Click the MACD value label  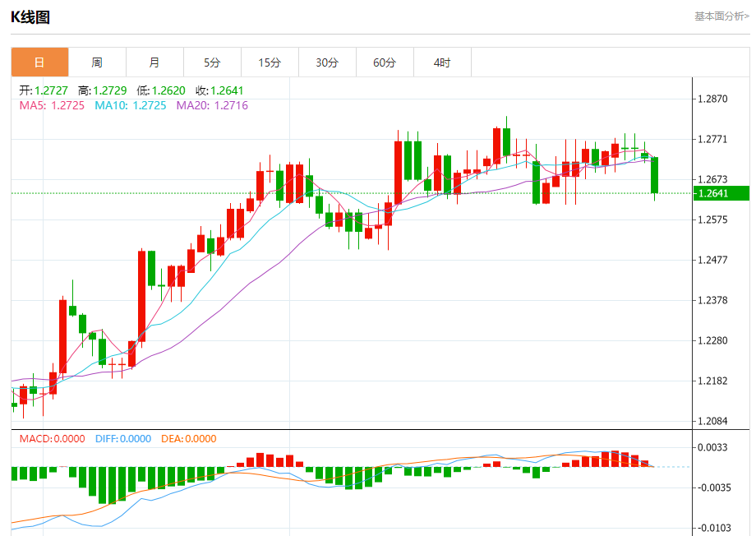point(52,438)
